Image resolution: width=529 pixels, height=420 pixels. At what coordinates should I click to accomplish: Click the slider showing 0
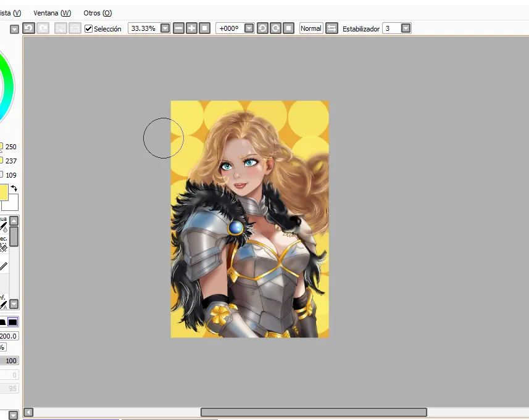(x=9, y=375)
